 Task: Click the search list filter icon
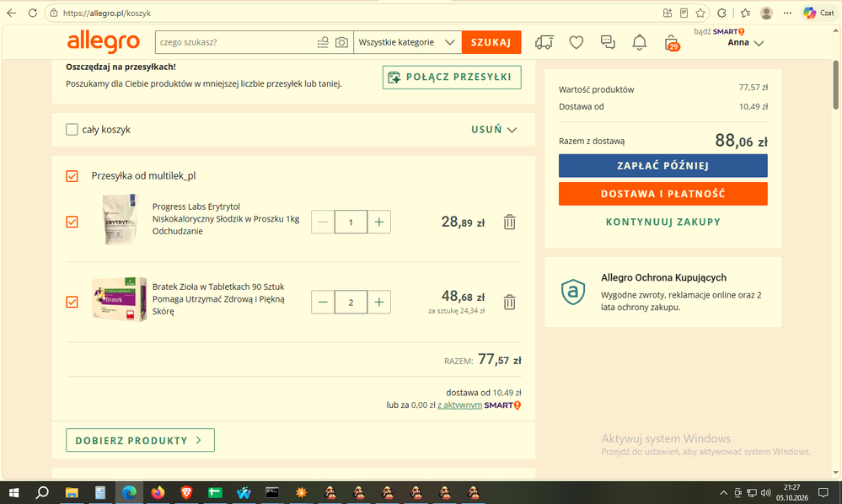tap(323, 42)
